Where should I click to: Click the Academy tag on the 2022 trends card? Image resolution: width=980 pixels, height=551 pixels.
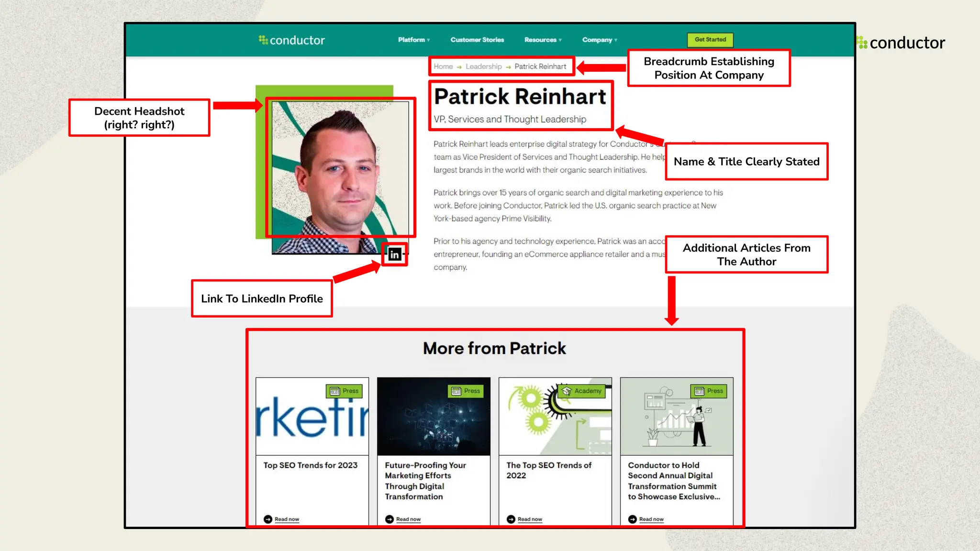click(582, 391)
